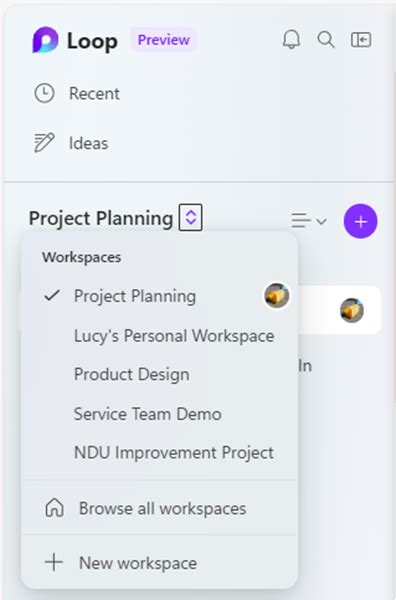
Task: Click the Browse all workspaces home icon
Action: coord(54,508)
